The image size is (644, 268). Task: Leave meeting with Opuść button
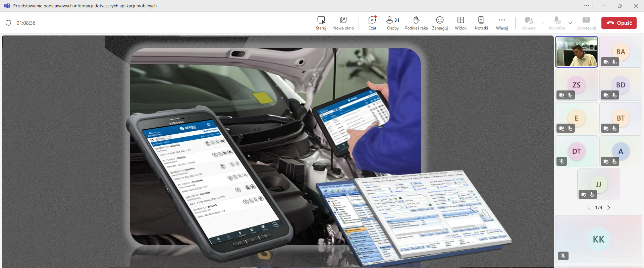pyautogui.click(x=619, y=23)
